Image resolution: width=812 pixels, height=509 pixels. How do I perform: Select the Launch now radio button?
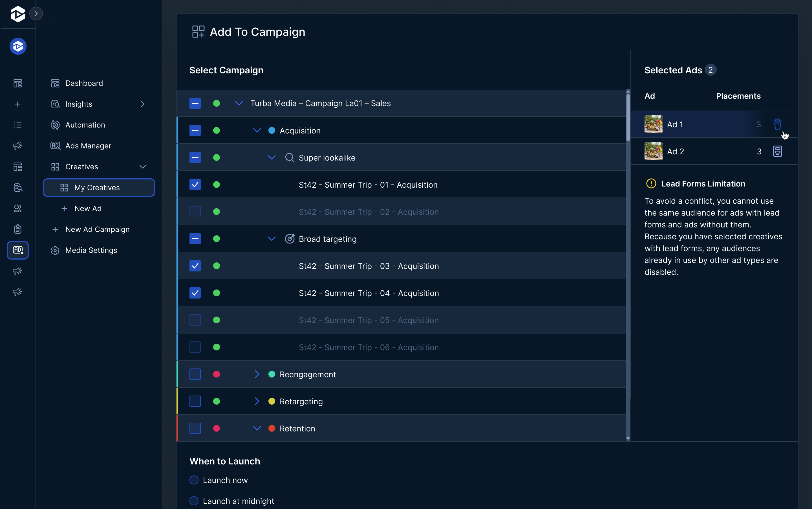click(195, 480)
